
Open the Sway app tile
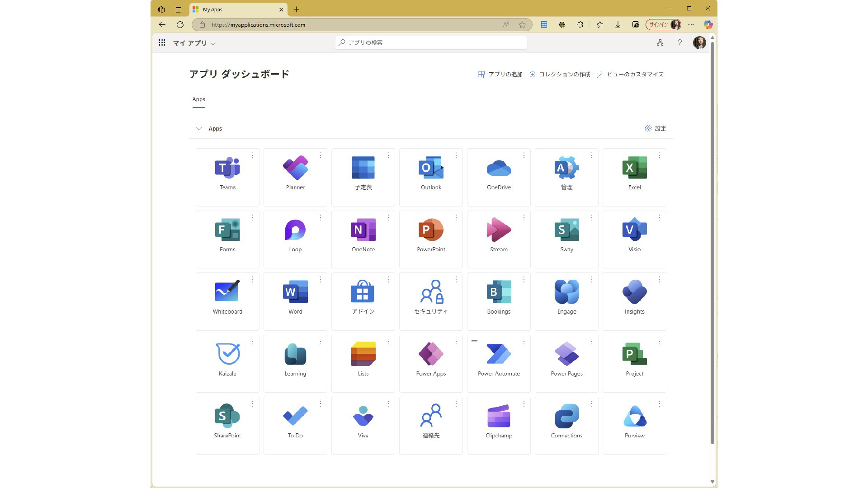tap(566, 239)
